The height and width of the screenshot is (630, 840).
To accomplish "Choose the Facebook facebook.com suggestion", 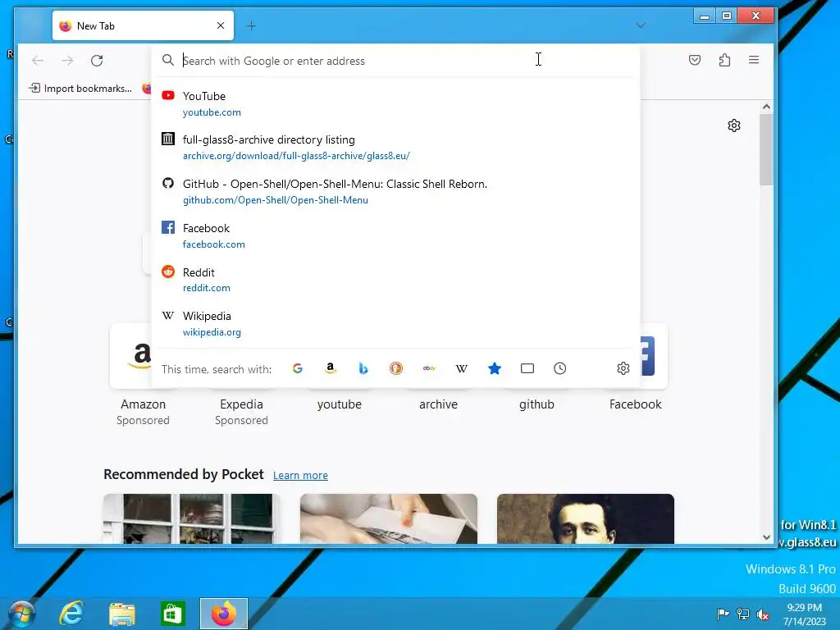I will click(395, 235).
